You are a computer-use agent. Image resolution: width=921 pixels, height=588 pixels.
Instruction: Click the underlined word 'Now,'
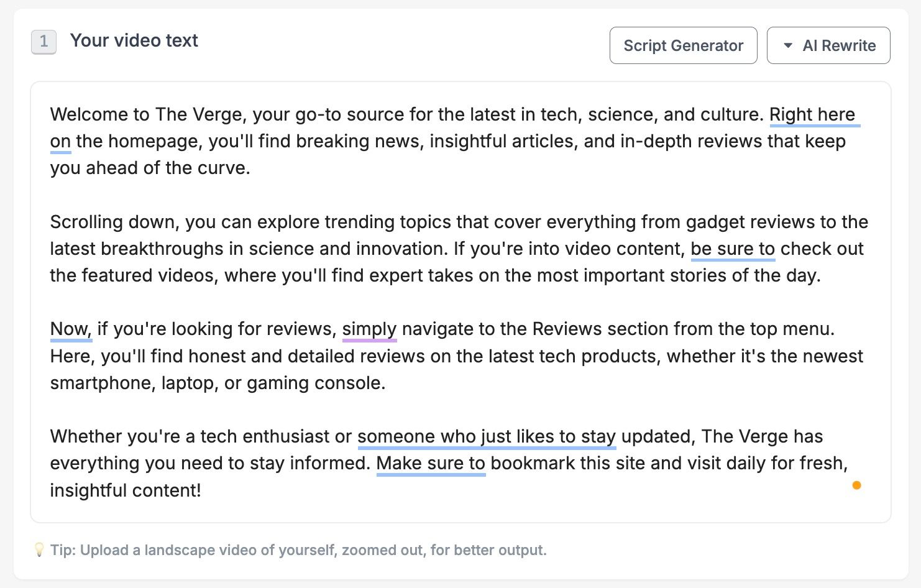tap(70, 329)
